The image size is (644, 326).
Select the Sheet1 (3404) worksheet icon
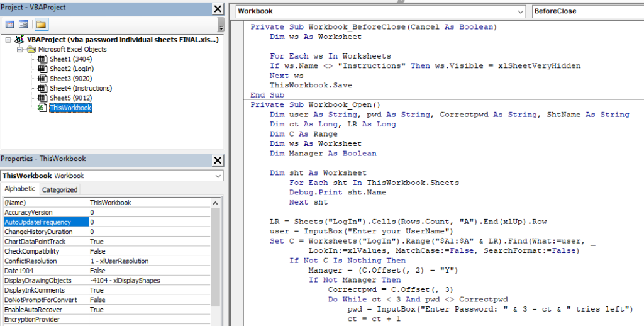pyautogui.click(x=43, y=59)
